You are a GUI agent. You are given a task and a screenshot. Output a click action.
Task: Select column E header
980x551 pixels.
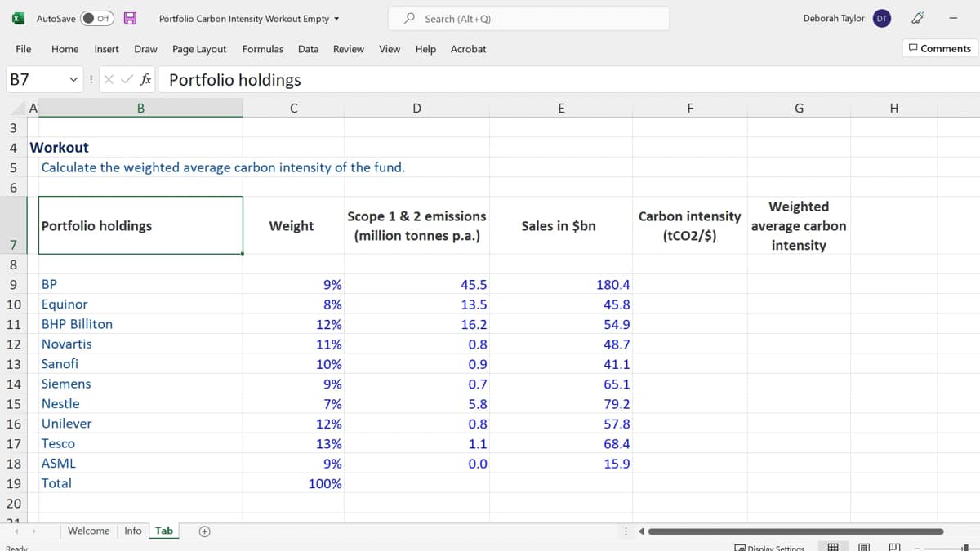561,108
